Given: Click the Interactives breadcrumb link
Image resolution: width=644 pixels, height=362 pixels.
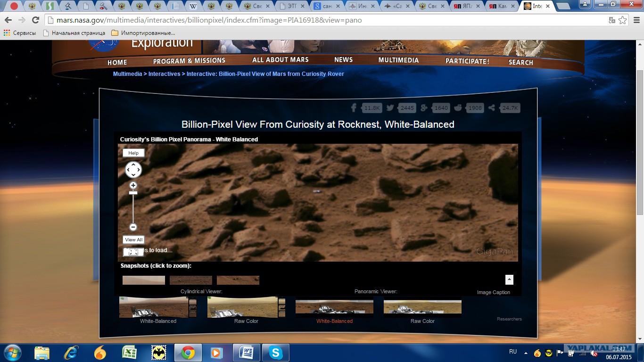Looking at the screenshot, I should coord(164,74).
